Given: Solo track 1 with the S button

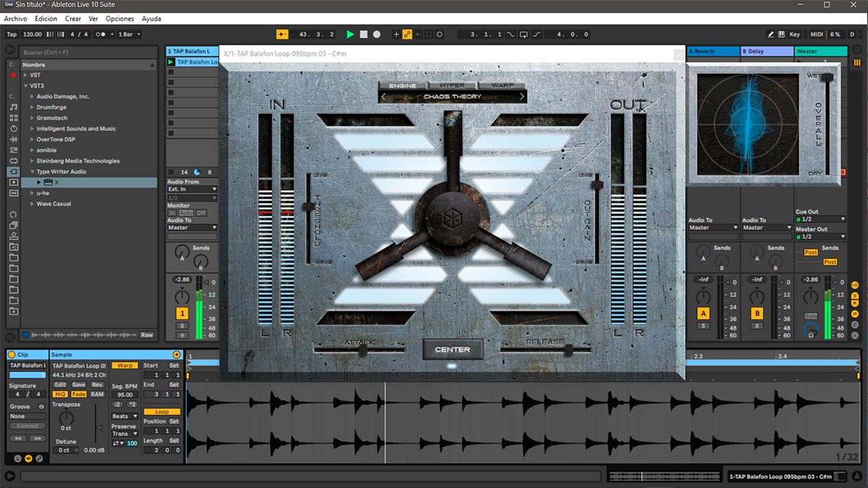Looking at the screenshot, I should (x=182, y=326).
